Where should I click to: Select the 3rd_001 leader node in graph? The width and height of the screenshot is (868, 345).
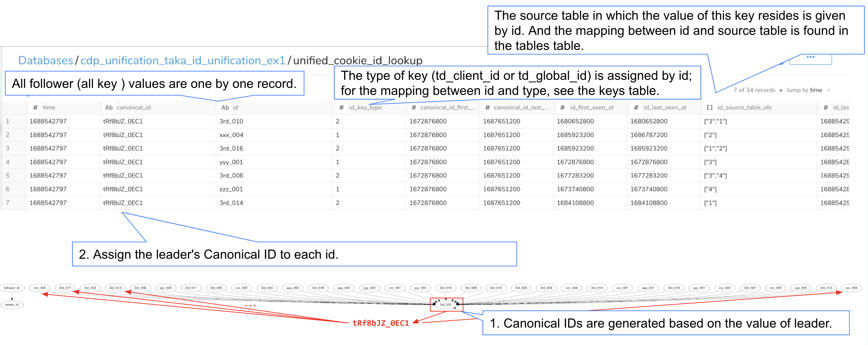click(x=445, y=304)
